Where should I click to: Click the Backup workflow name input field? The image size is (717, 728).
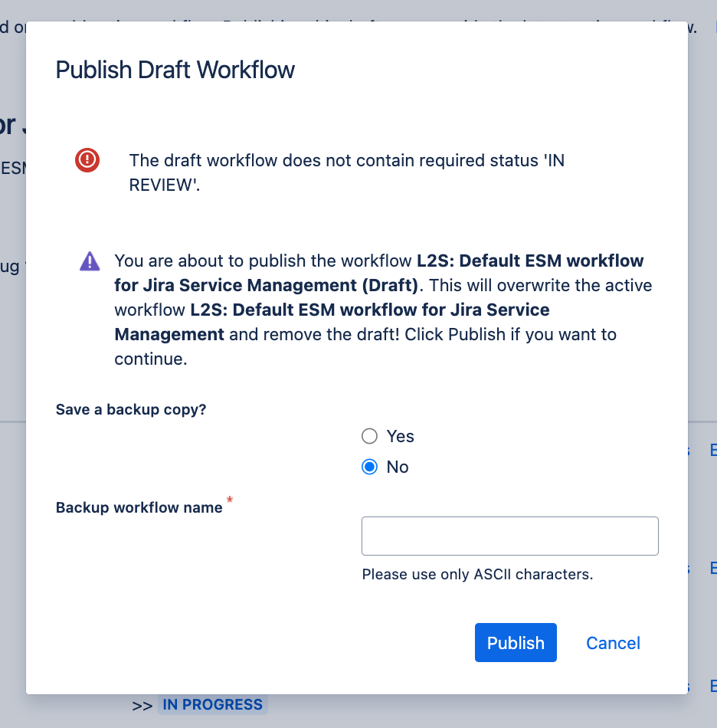click(x=510, y=536)
